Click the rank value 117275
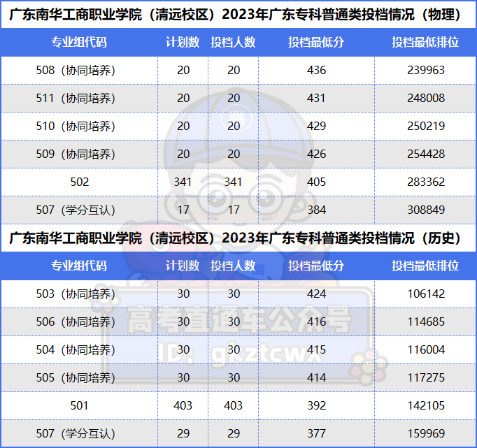Screen dimensions: 477x448 426,378
